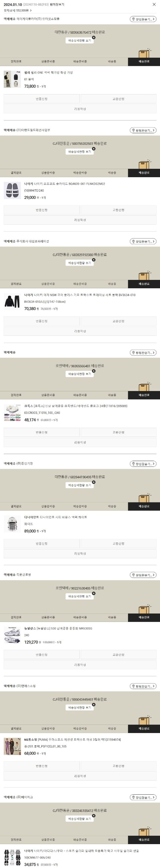Click the chevron in the pill button beside 대명코퍼레이션
Viewport: 160px width, 868px height.
[x=153, y=241]
